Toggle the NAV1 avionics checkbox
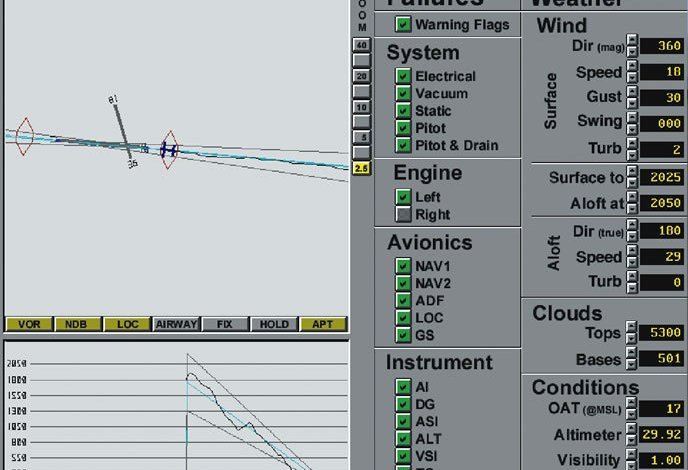 coord(403,266)
